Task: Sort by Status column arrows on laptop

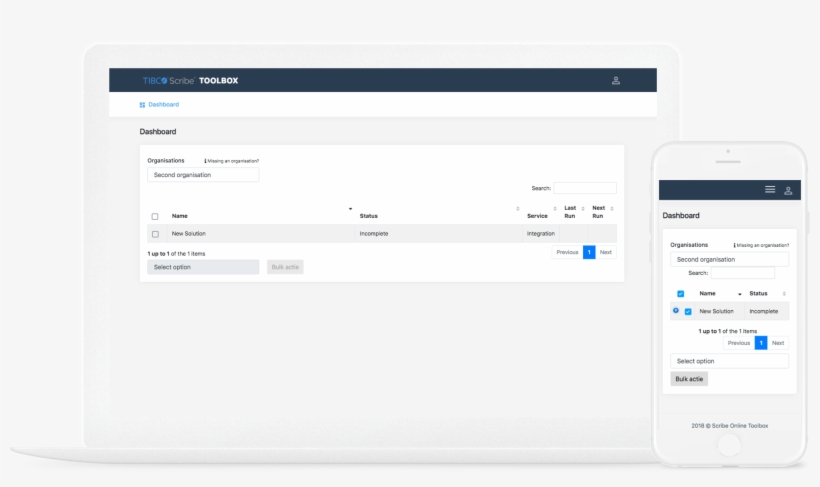Action: pos(517,209)
